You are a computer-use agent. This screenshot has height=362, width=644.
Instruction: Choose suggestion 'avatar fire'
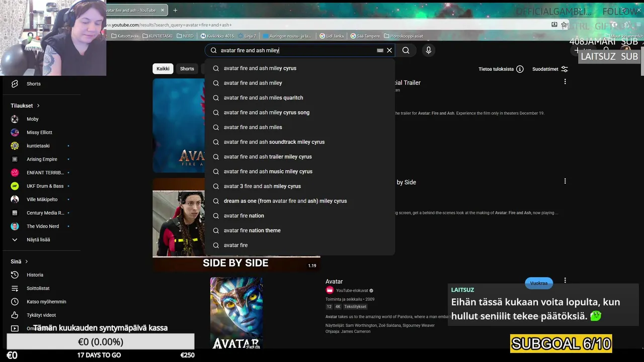pyautogui.click(x=300, y=245)
